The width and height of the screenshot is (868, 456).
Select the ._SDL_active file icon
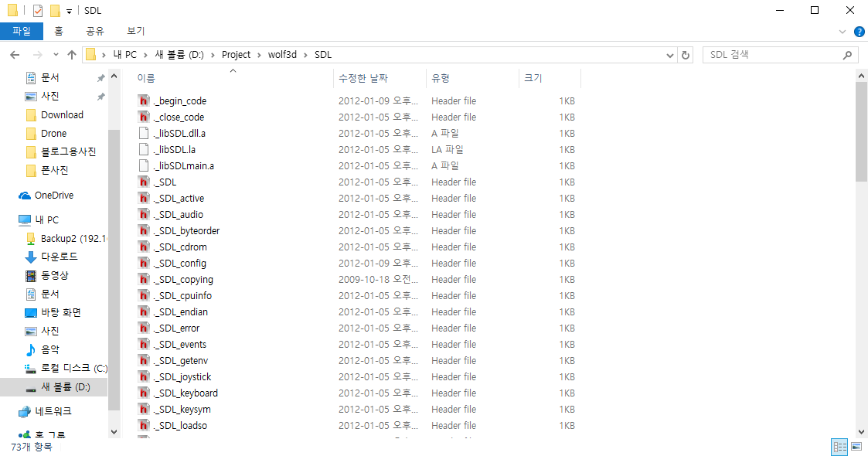pos(144,198)
